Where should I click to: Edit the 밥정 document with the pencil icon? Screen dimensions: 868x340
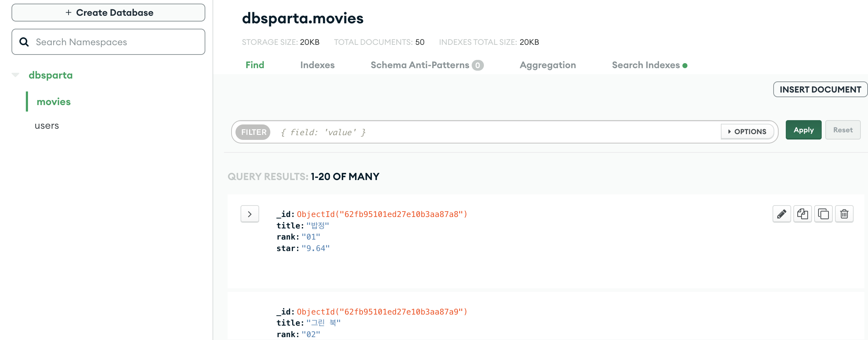tap(781, 214)
